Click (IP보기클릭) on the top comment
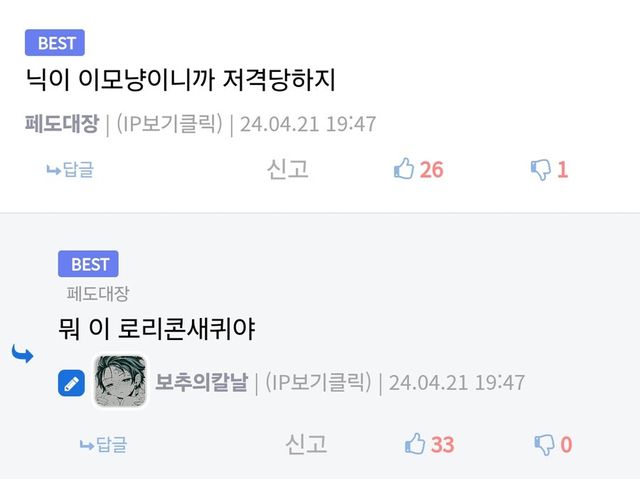The height and width of the screenshot is (479, 640). (x=169, y=125)
